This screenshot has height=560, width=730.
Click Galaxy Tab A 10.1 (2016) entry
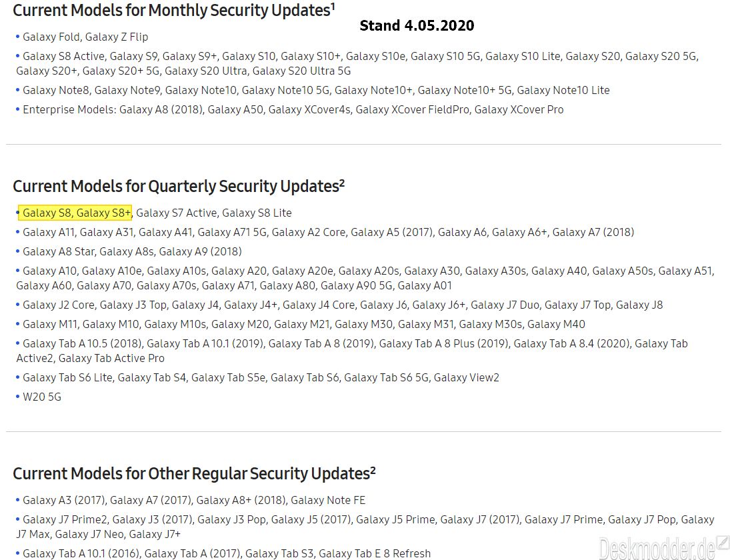pyautogui.click(x=81, y=553)
